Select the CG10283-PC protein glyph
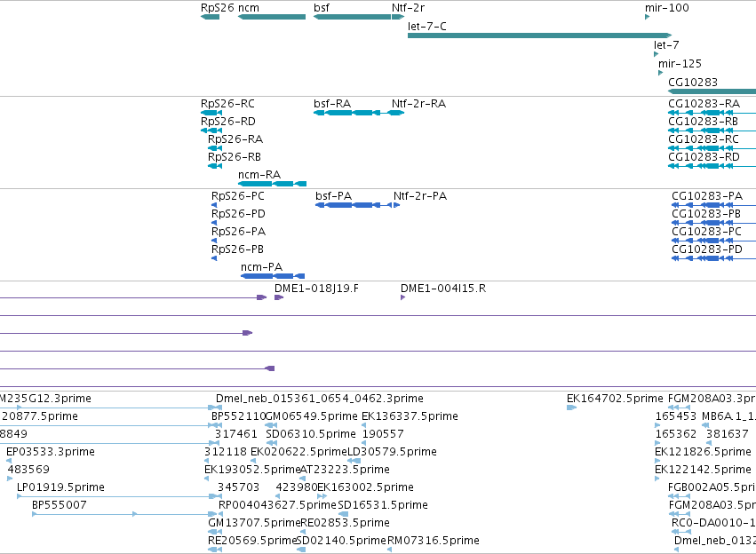Viewport: 756px width, 554px height. 714,241
